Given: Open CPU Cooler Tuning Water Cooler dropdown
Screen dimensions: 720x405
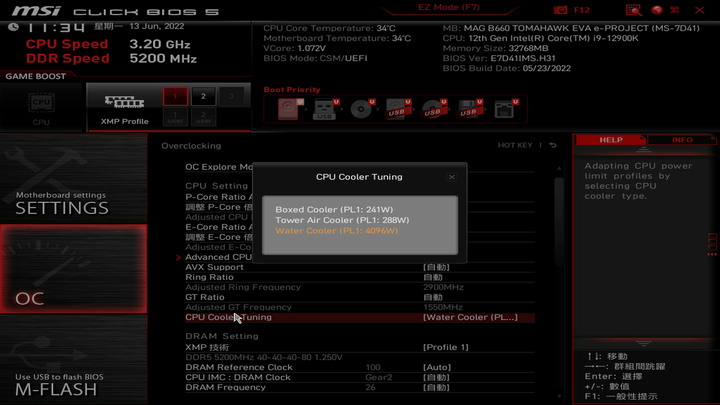Looking at the screenshot, I should [470, 317].
